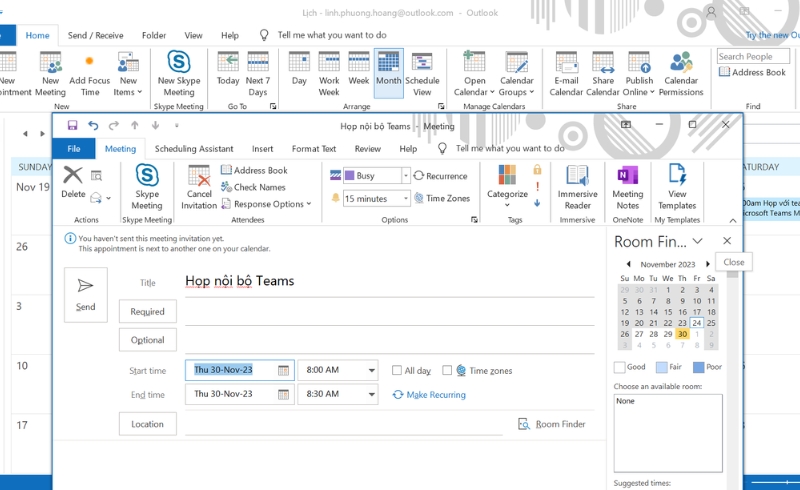Enable the Time zones checkbox
The width and height of the screenshot is (800, 490).
click(x=447, y=371)
